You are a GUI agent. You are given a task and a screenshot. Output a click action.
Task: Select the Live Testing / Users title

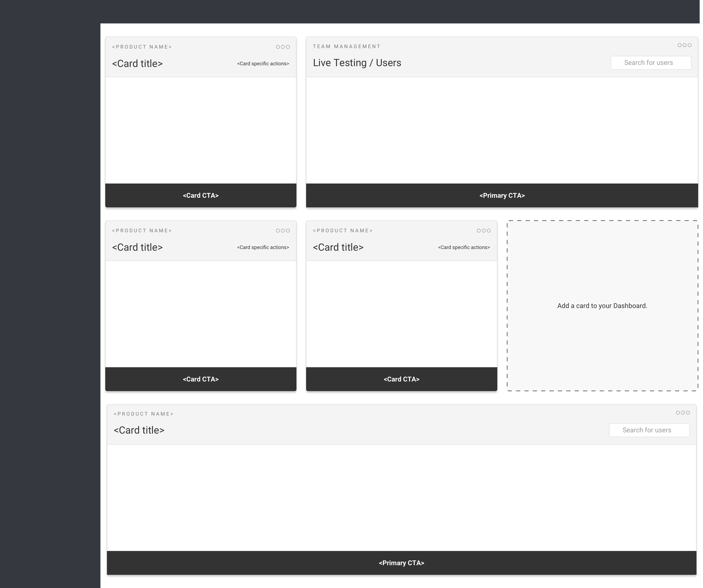[357, 63]
